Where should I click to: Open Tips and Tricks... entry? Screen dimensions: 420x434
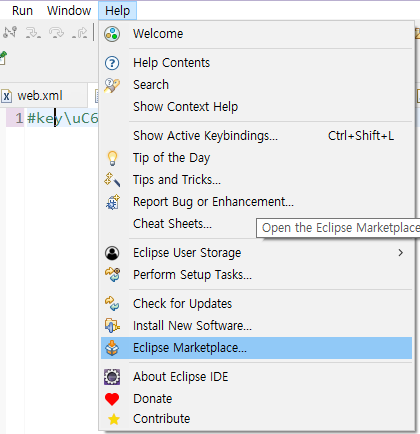coord(256,180)
